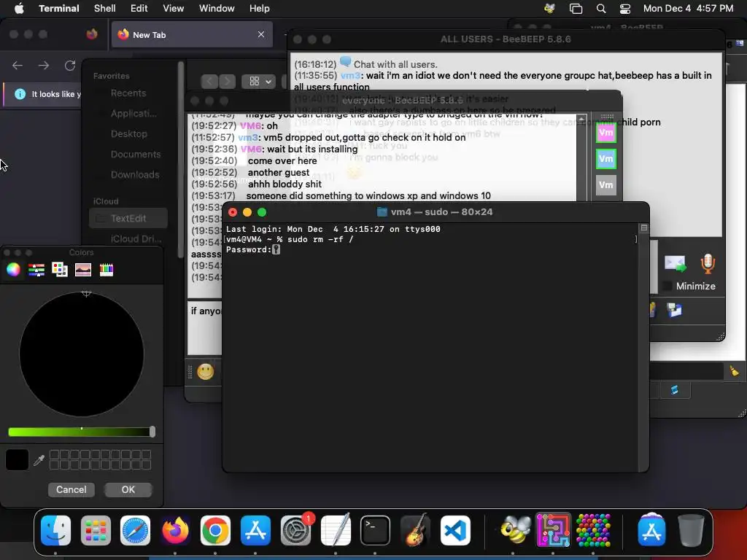This screenshot has height=560, width=747.
Task: Click the yellow broom clear icon
Action: coord(734,371)
